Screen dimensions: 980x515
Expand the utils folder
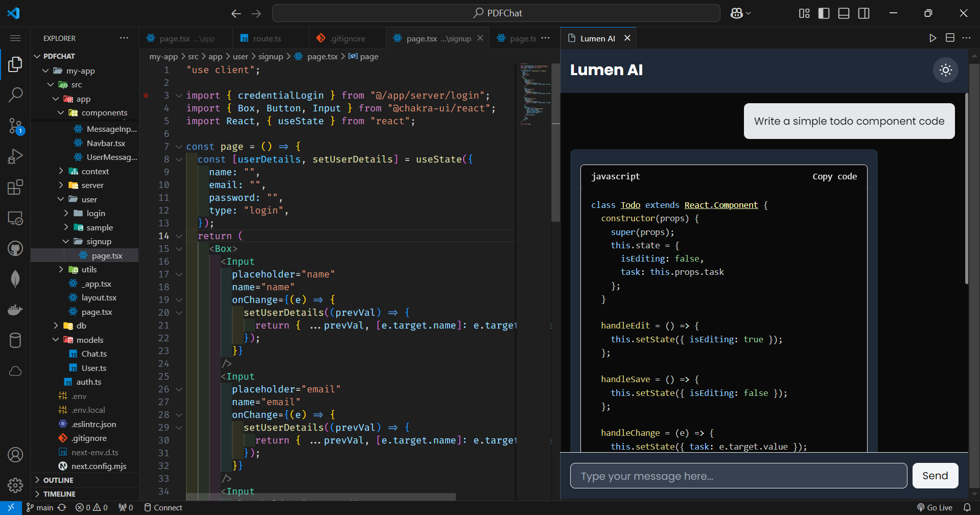coord(61,269)
